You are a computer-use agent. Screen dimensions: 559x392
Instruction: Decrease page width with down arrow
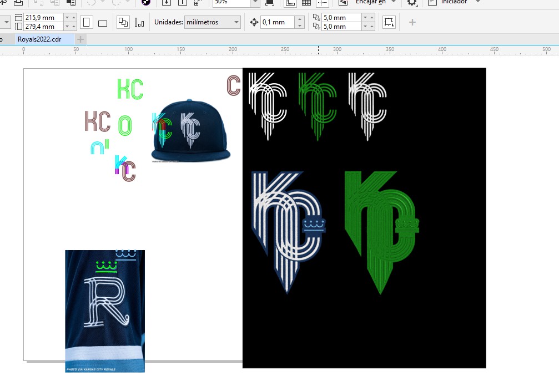coord(67,17)
